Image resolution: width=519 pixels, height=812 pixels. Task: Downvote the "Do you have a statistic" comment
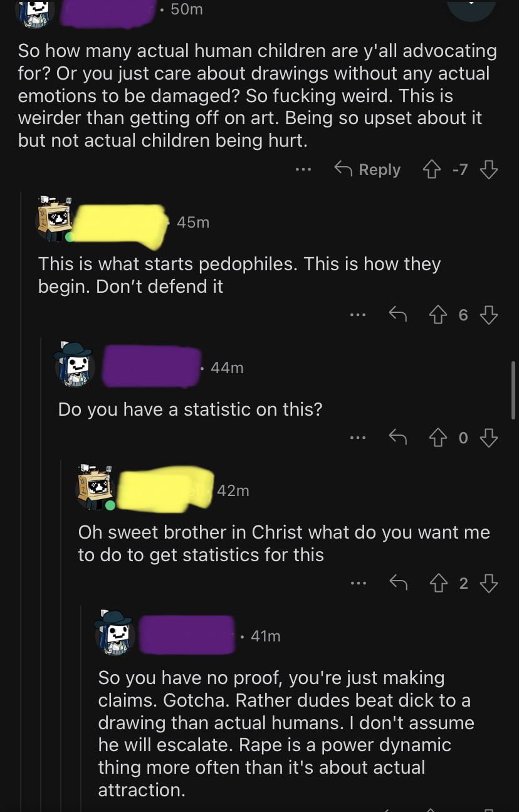click(489, 438)
